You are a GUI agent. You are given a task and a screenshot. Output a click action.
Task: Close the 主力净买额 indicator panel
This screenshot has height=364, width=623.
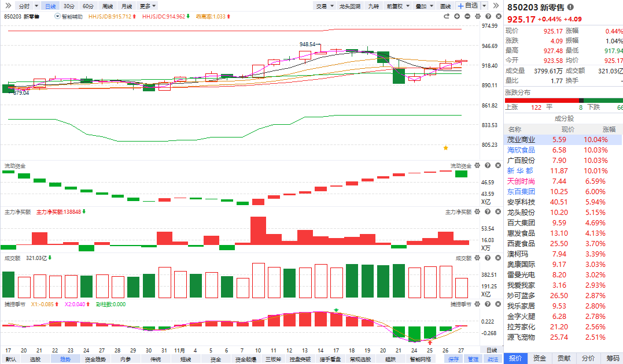point(498,211)
